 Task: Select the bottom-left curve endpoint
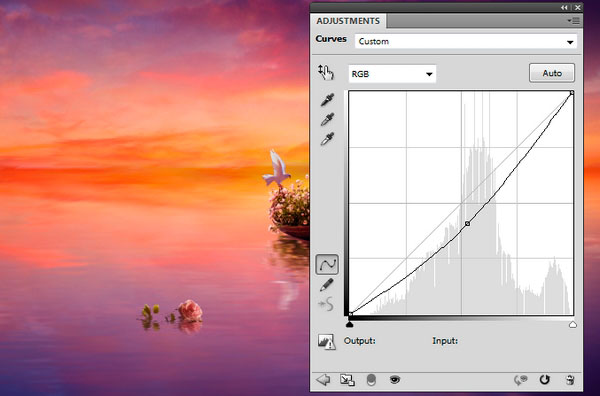click(x=351, y=314)
